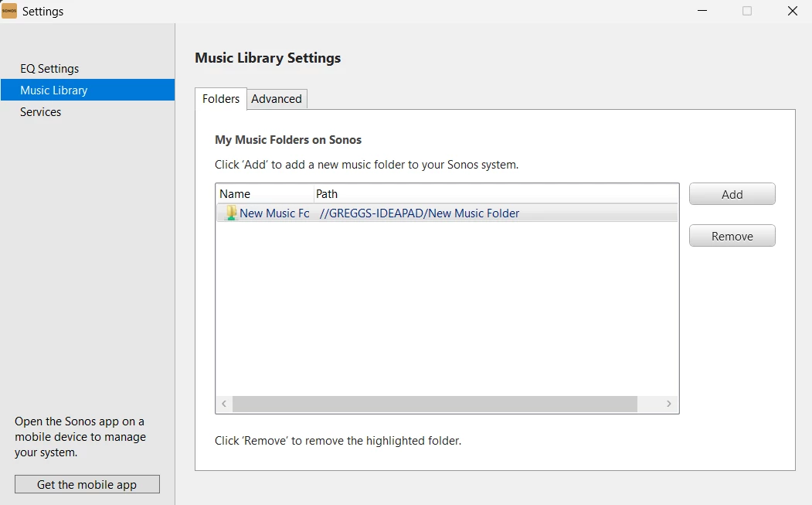This screenshot has height=505, width=812.
Task: Click the horizontal scrollbar right arrow
Action: tap(669, 404)
